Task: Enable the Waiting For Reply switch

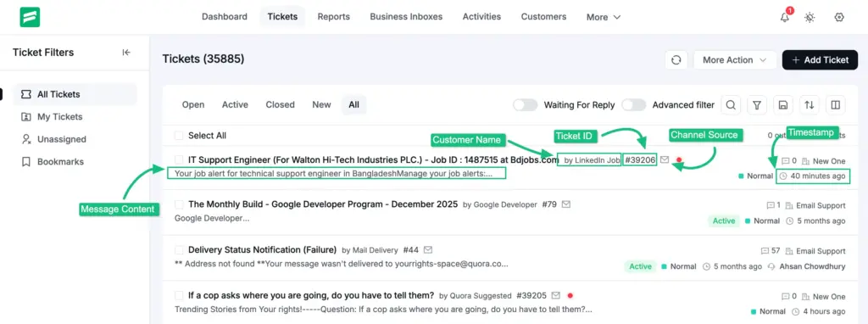Action: (x=525, y=104)
